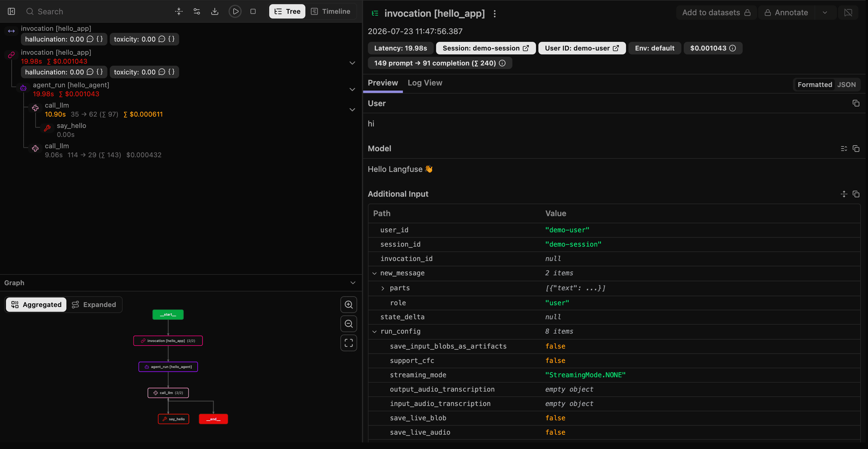
Task: Click the collapse-all nodes icon in trace toolbar
Action: tap(179, 11)
